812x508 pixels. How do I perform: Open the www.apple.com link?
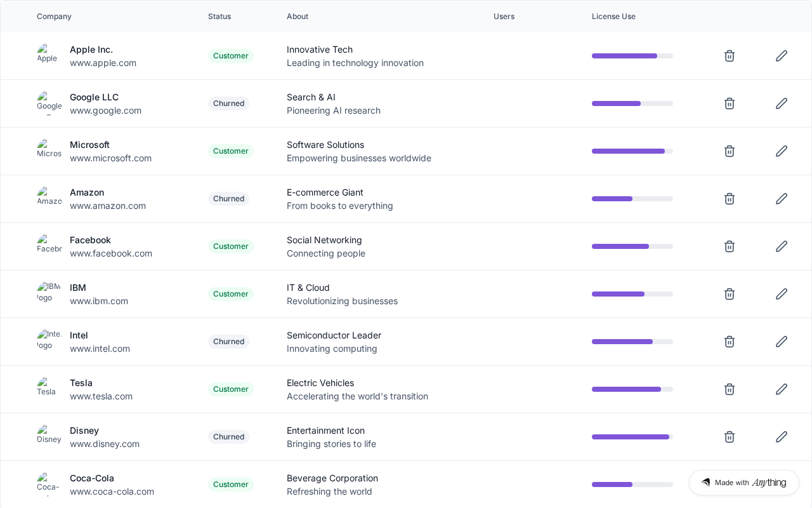[x=103, y=63]
